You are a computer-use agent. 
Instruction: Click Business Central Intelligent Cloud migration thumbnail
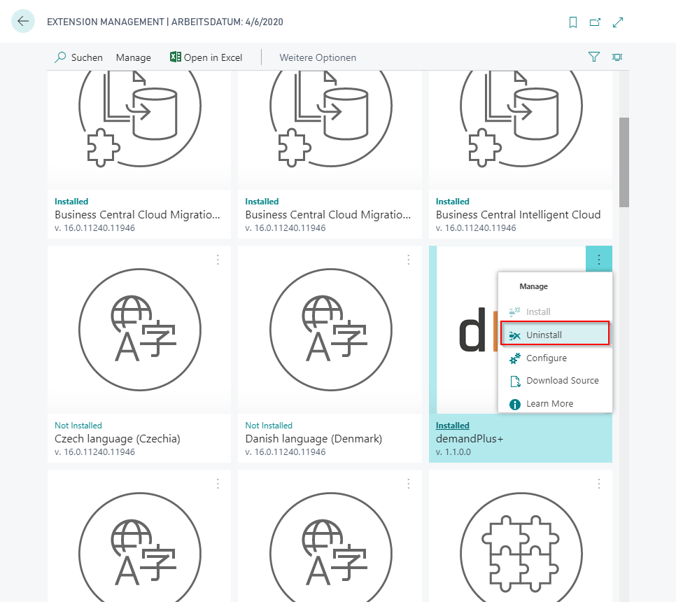click(x=521, y=119)
